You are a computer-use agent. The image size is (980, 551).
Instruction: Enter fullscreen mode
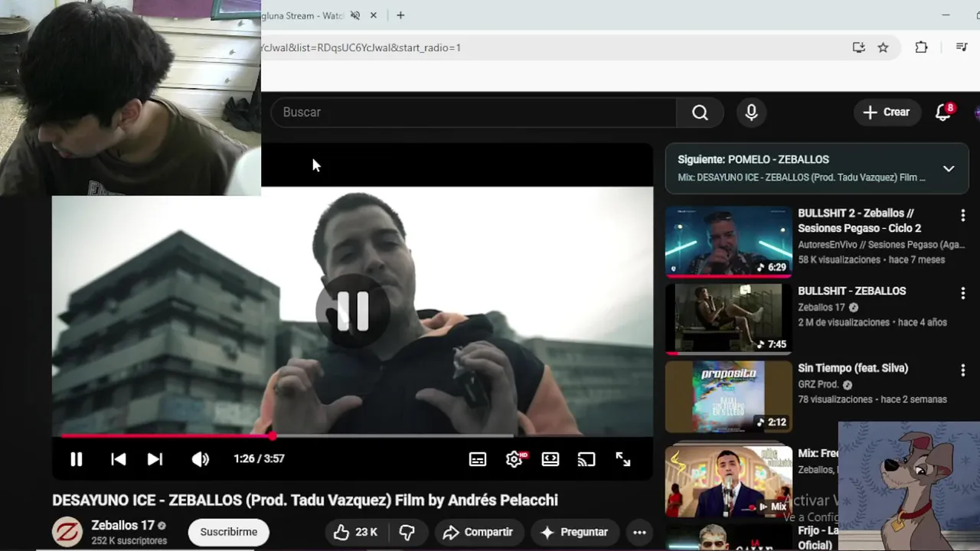pyautogui.click(x=623, y=459)
